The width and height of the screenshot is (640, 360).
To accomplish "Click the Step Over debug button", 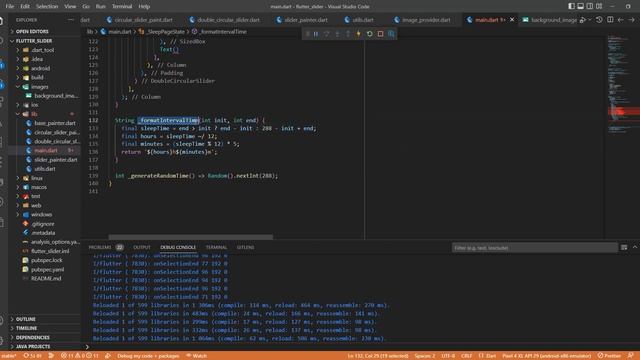I will [x=327, y=34].
